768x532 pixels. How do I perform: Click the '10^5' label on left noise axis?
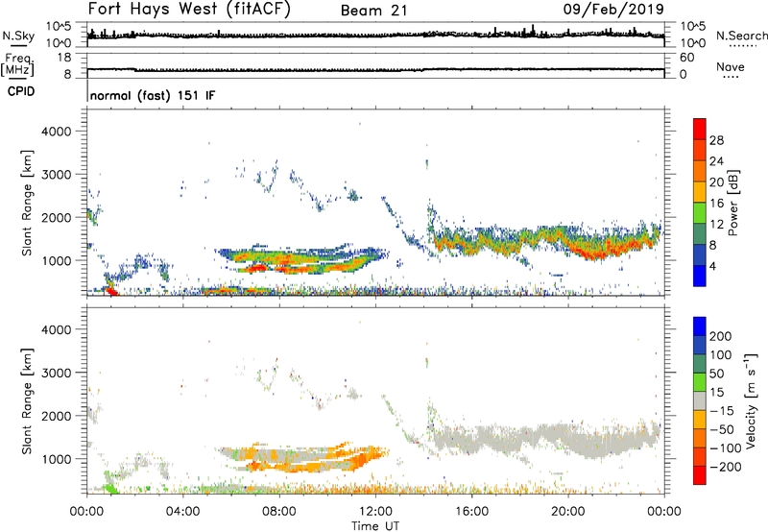(x=59, y=27)
